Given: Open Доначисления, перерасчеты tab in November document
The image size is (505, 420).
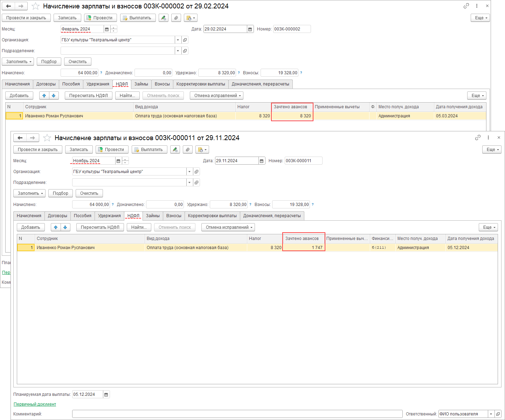Looking at the screenshot, I should pos(272,216).
